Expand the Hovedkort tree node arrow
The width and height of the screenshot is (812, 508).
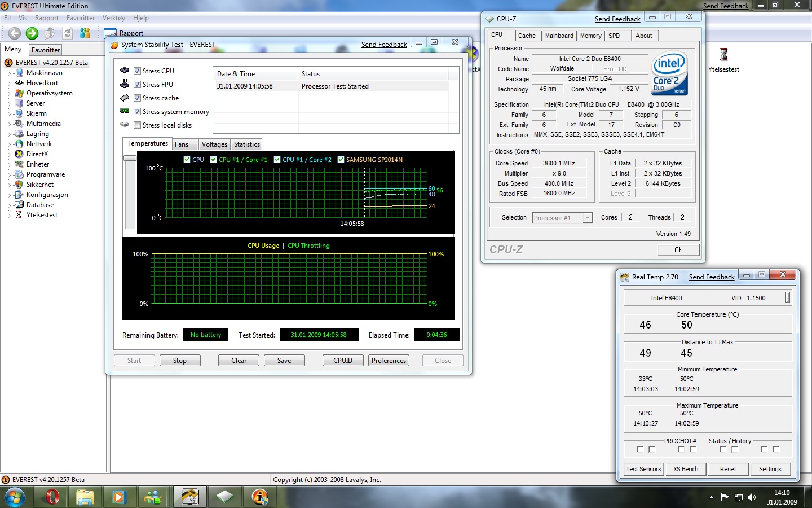coord(9,84)
